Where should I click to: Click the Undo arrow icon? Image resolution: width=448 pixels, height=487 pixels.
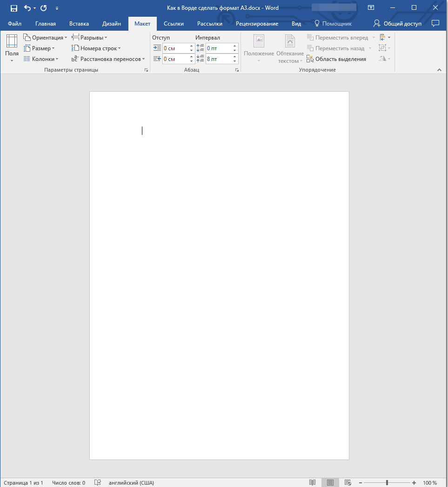point(27,8)
